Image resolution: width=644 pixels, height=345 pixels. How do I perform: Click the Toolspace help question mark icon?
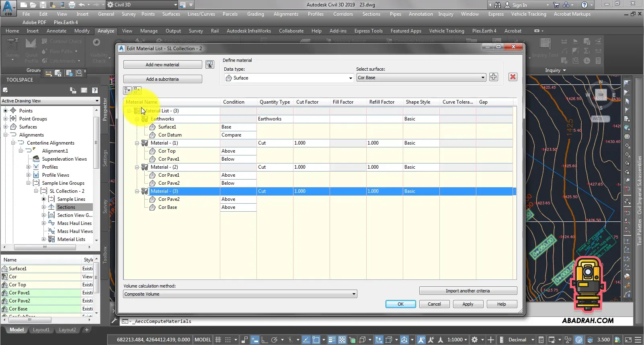pyautogui.click(x=95, y=90)
